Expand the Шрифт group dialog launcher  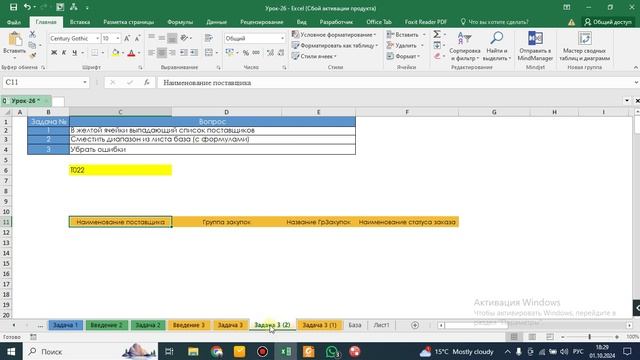coord(140,67)
